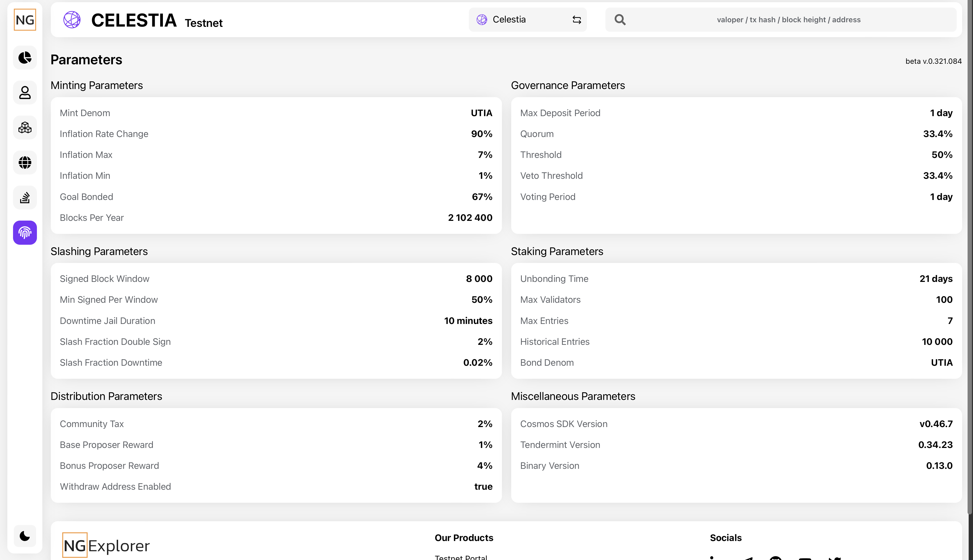973x560 pixels.
Task: Select the validators person icon in sidebar
Action: [x=25, y=93]
